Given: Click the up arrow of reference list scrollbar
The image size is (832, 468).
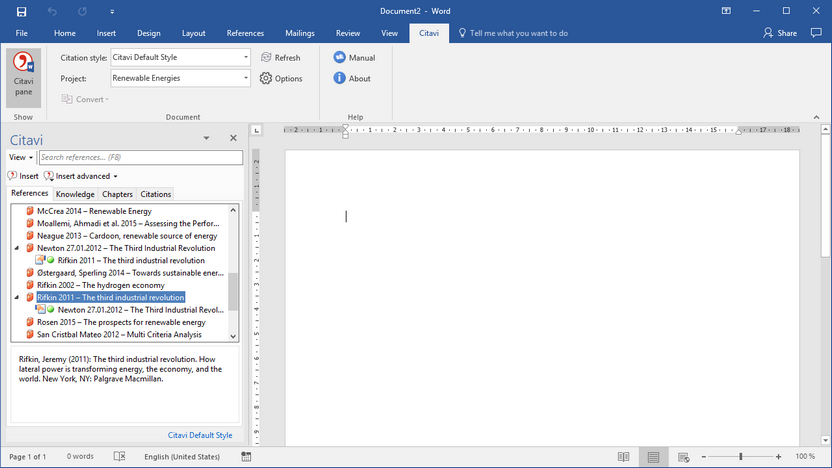Looking at the screenshot, I should pyautogui.click(x=233, y=210).
